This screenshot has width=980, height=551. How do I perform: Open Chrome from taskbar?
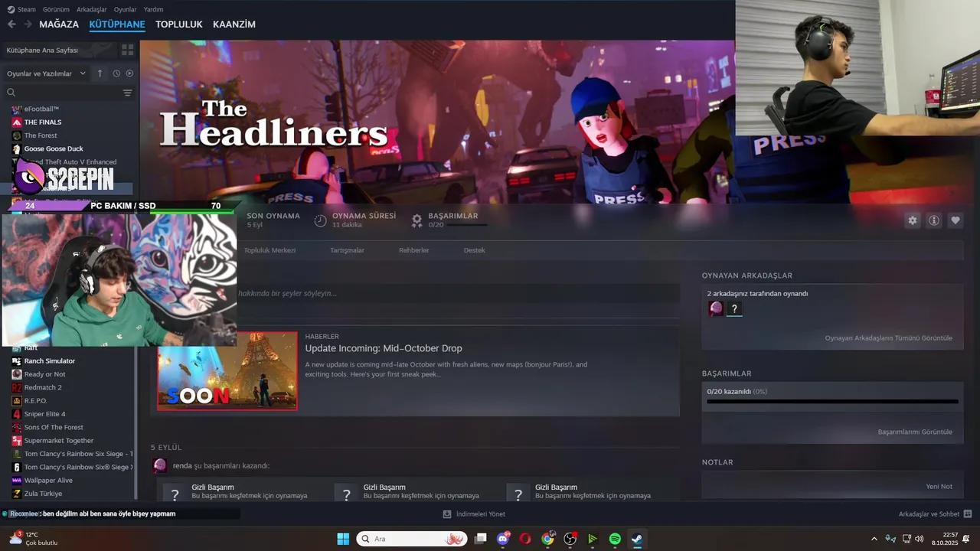pos(547,539)
